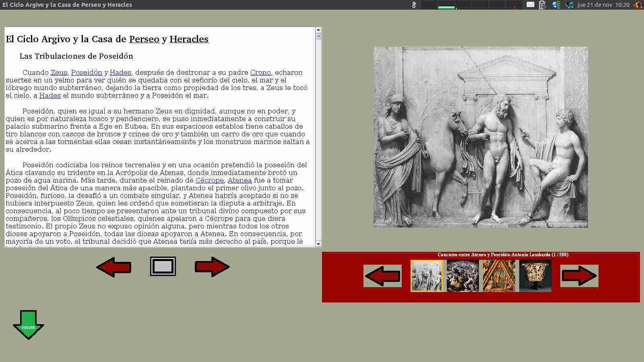Follow the Crono link
Viewport: 644px width, 362px height.
click(x=260, y=72)
